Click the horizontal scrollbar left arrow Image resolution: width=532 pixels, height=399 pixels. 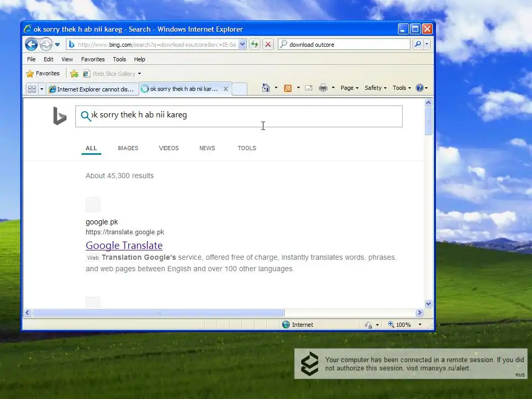(28, 312)
